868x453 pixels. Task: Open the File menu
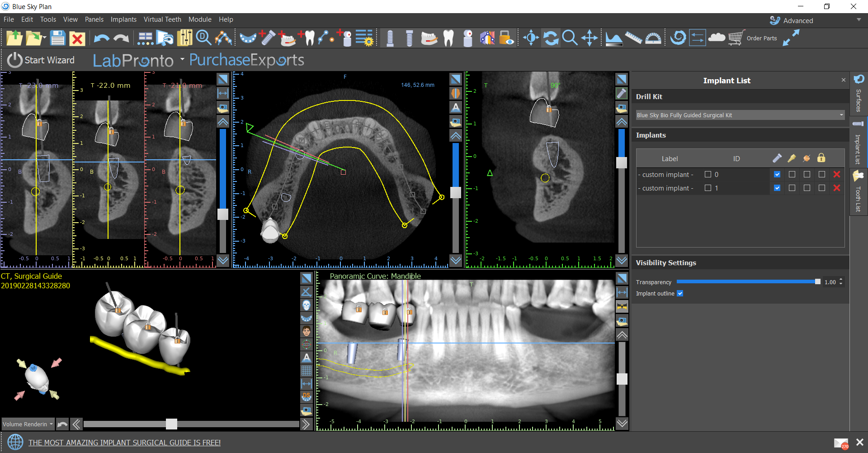click(x=9, y=19)
